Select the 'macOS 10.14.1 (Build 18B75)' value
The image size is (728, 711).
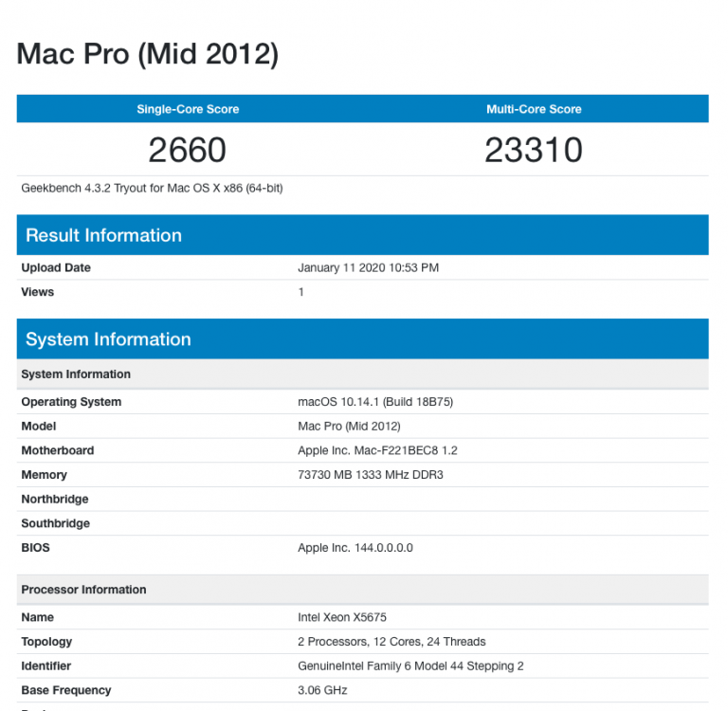pyautogui.click(x=375, y=402)
